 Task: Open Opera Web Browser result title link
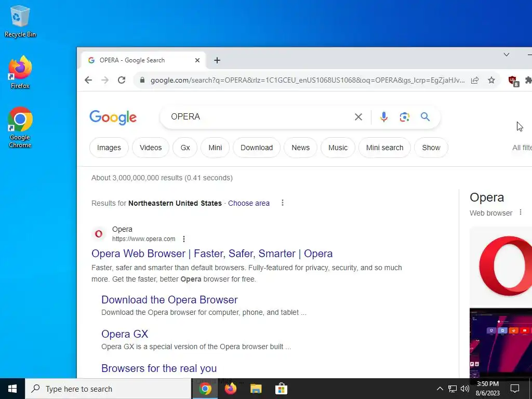pyautogui.click(x=212, y=254)
